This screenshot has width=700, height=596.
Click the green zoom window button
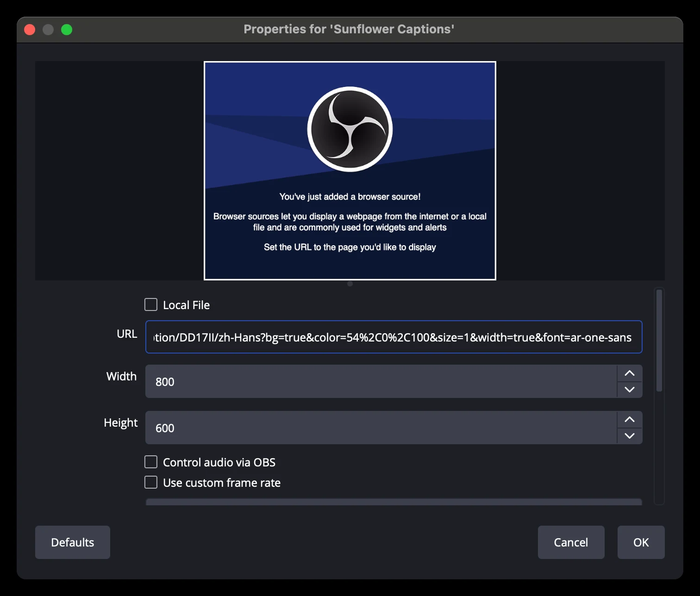click(x=67, y=30)
